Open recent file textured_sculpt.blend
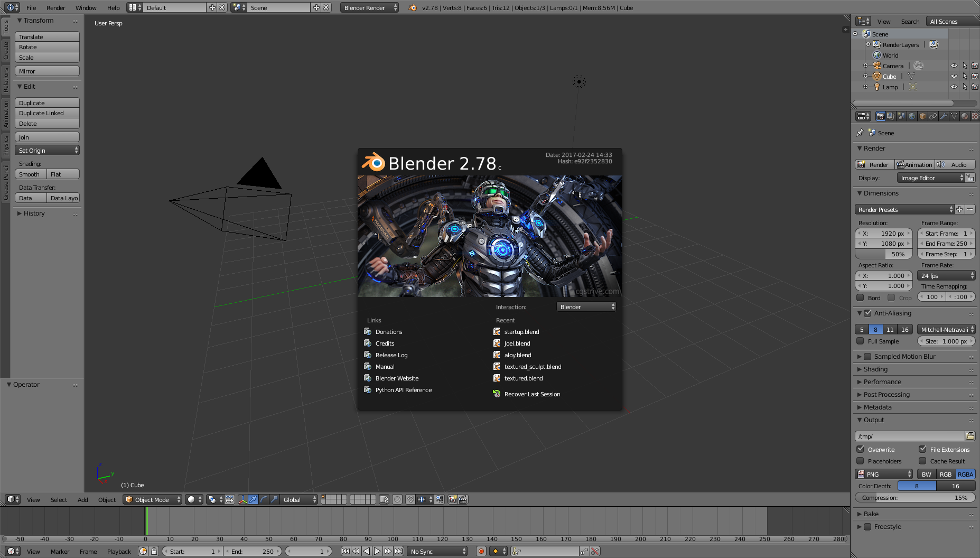The height and width of the screenshot is (558, 980). point(533,366)
